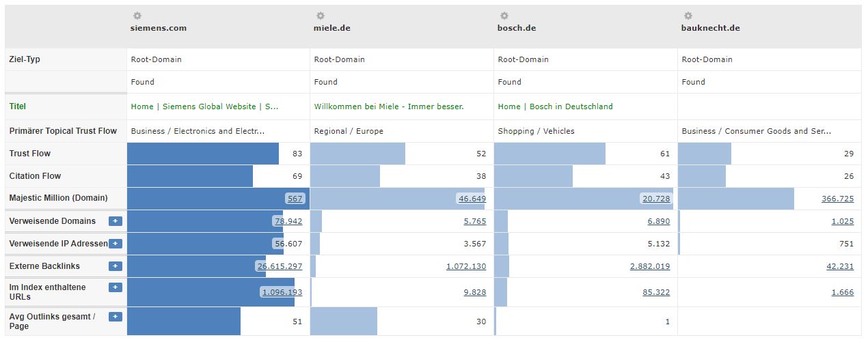Expand the Avg Outlinks gesamt / Page row
868x342 pixels.
pos(115,317)
